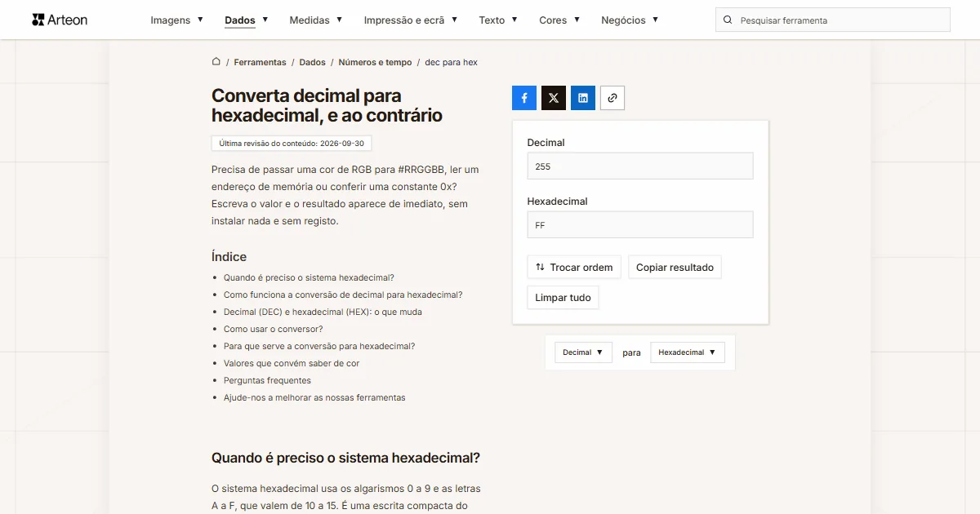Jump to 'Como usar o conversor?'
The image size is (980, 514).
click(x=273, y=329)
